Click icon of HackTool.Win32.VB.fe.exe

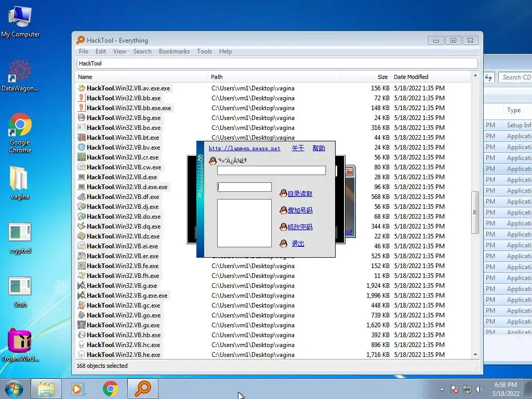coord(82,266)
